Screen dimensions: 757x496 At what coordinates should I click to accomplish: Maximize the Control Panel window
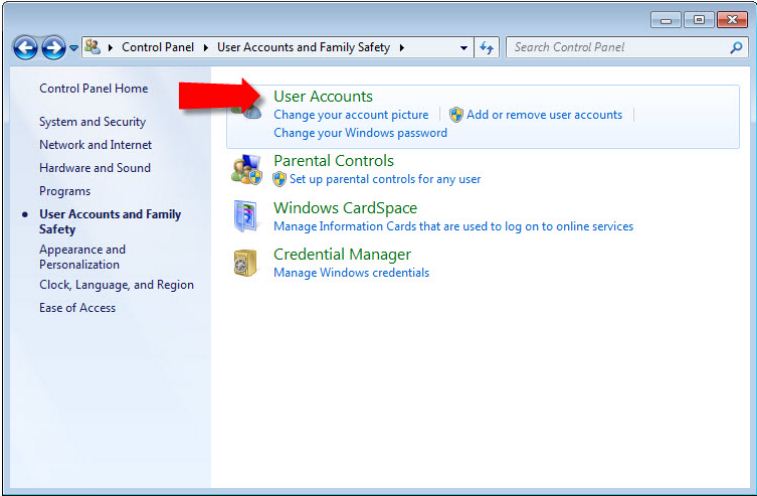tap(699, 20)
